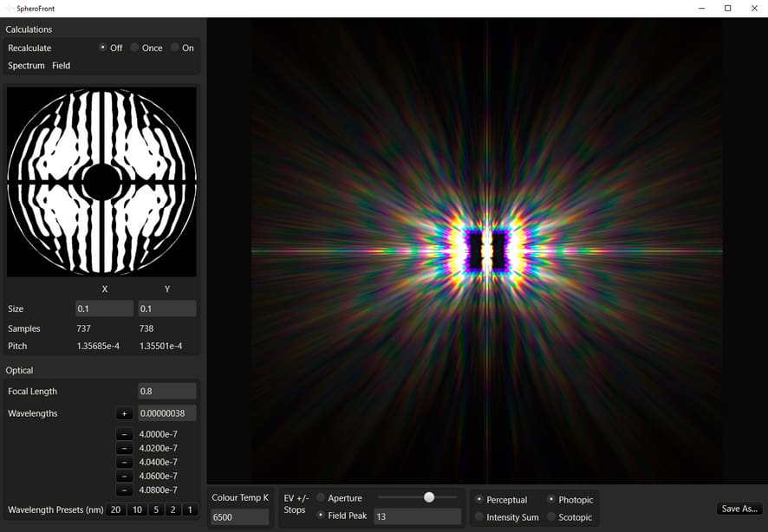Add a new wavelength with the plus button
This screenshot has width=768, height=532.
(124, 413)
